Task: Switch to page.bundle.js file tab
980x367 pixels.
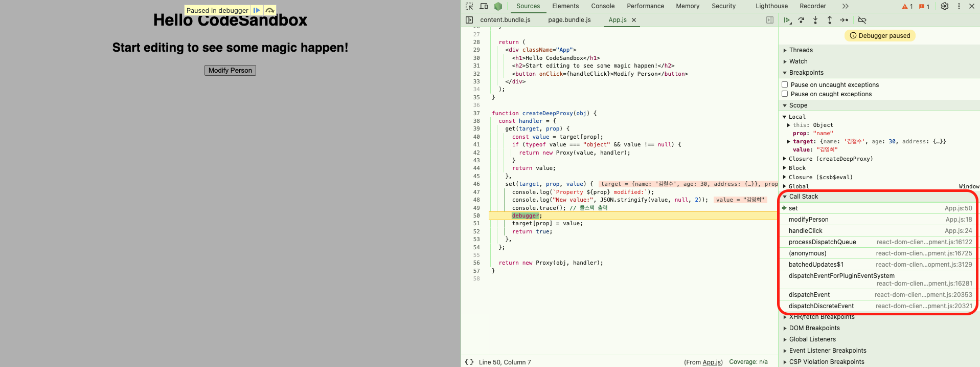Action: tap(569, 20)
